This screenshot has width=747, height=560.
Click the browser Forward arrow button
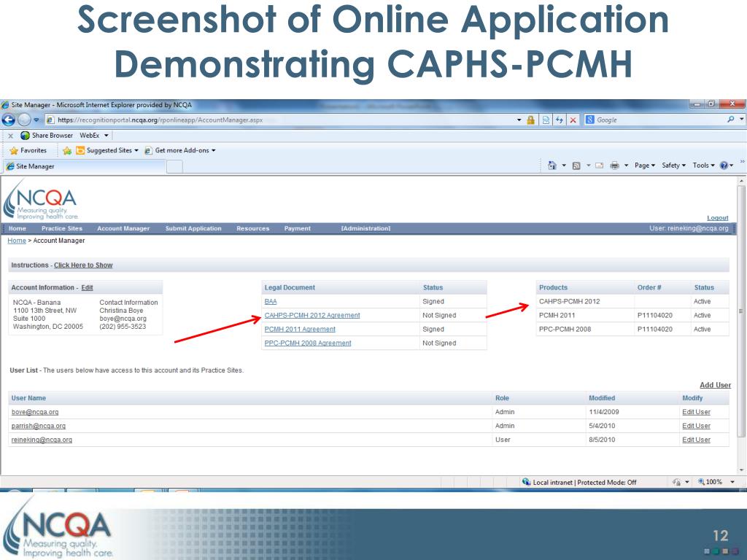tap(24, 120)
